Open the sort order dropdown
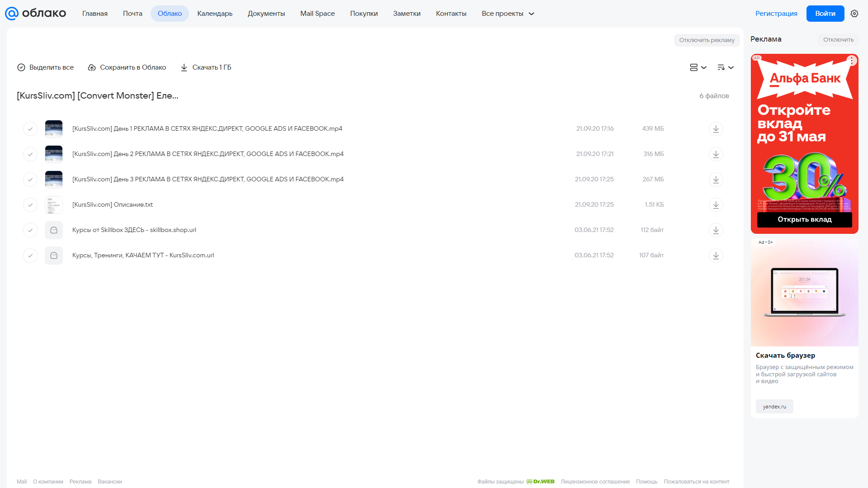 tap(726, 67)
